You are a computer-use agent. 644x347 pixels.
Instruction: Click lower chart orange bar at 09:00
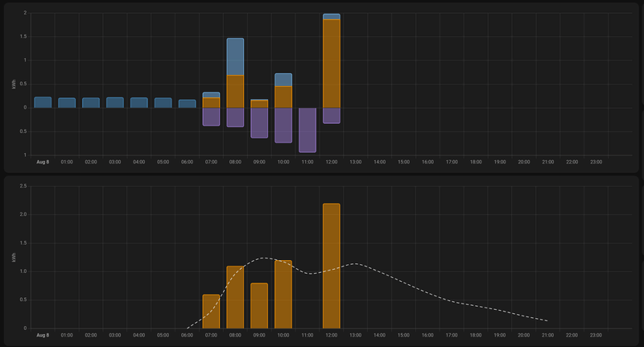[259, 306]
